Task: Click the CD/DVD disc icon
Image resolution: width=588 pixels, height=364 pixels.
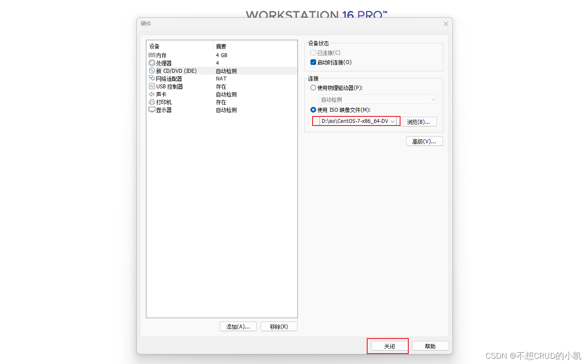Action: [152, 71]
